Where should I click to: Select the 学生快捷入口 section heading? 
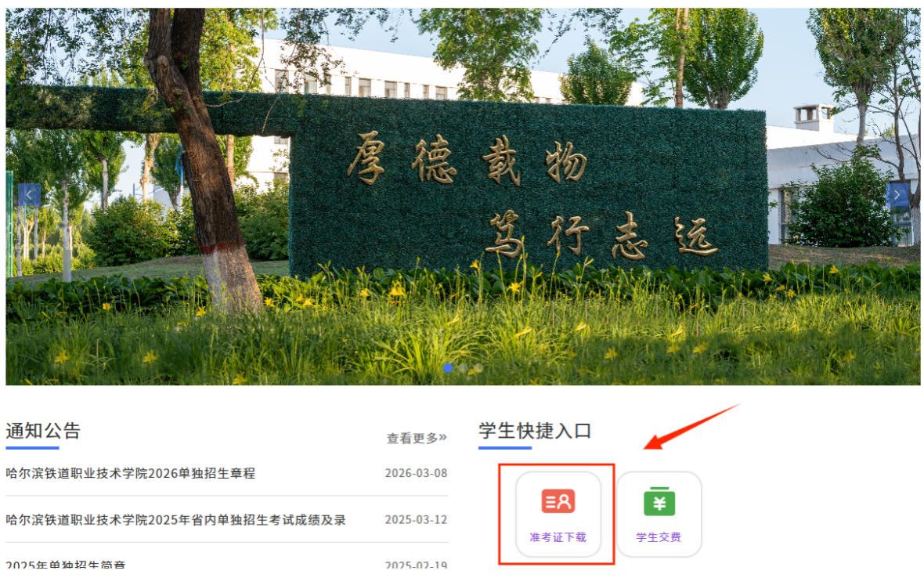[535, 431]
